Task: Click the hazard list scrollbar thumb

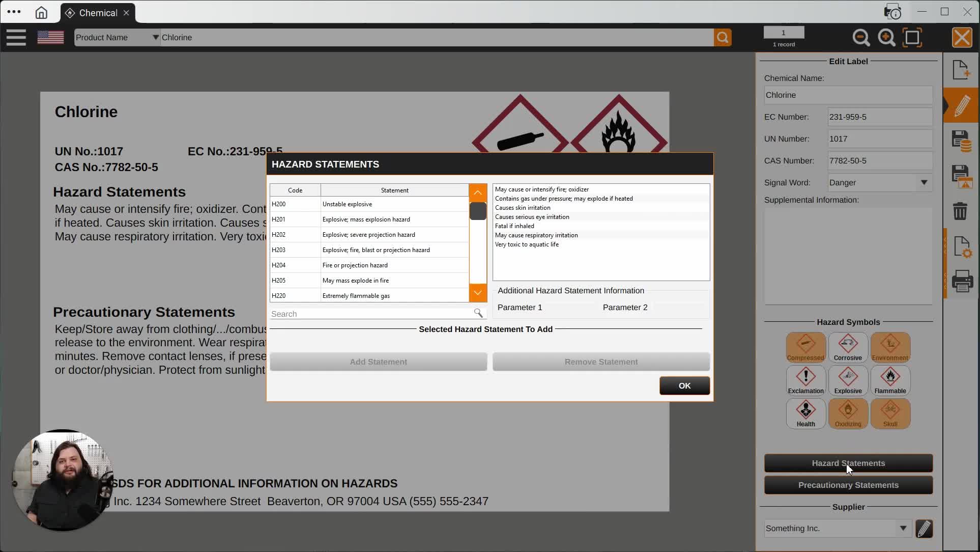Action: [x=478, y=211]
